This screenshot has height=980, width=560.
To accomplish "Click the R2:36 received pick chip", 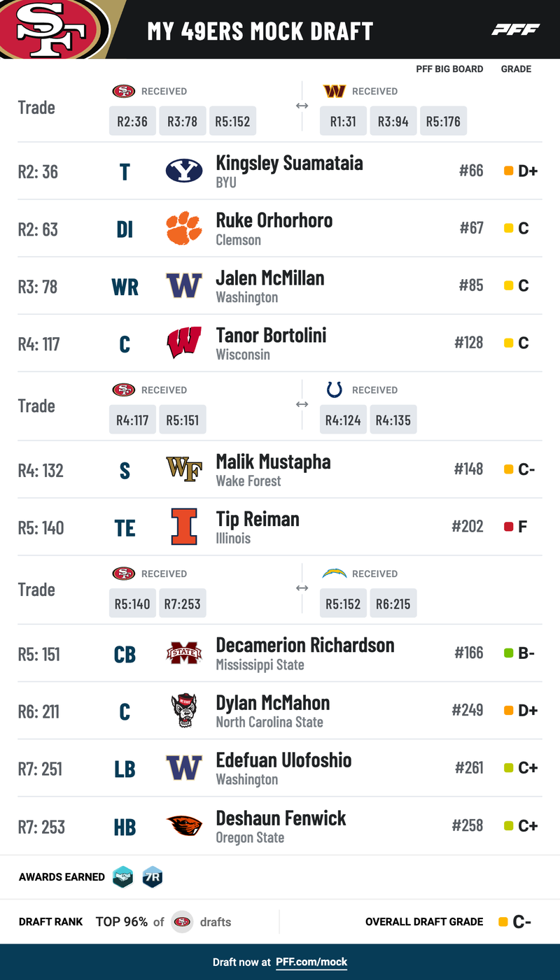I will coord(132,122).
